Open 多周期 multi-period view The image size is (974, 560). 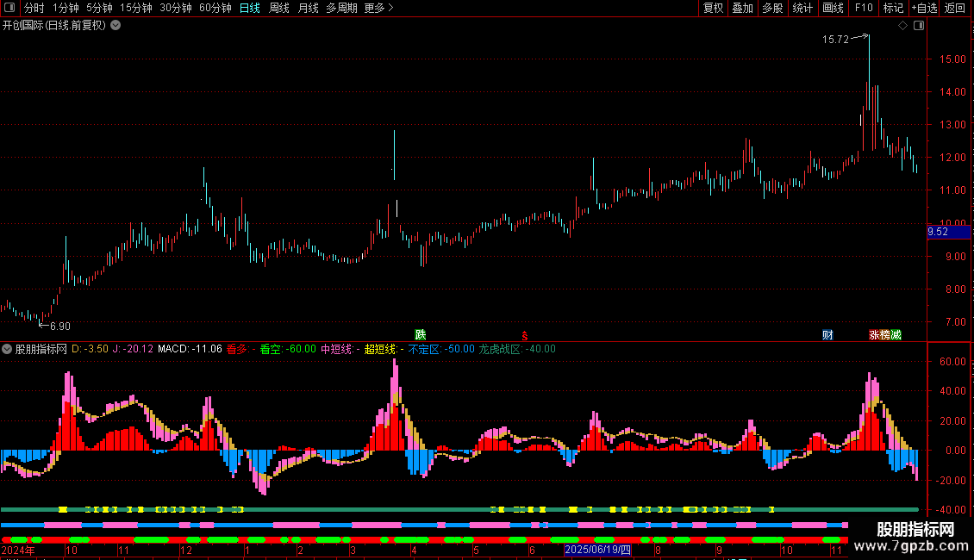pyautogui.click(x=341, y=8)
